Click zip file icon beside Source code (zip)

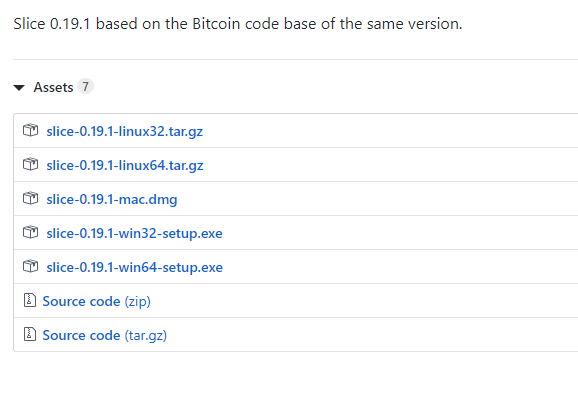30,300
